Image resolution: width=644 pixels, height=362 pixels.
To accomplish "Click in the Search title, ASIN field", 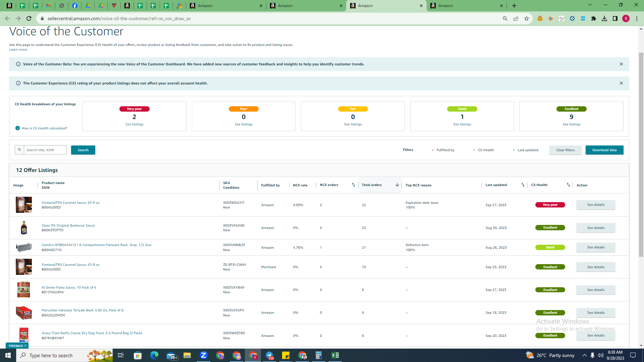I will coord(45,150).
